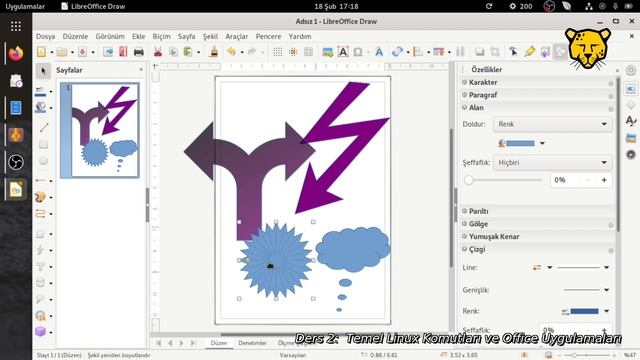Click the Insert Special Character omega icon
This screenshot has height=360, width=640.
pyautogui.click(x=358, y=52)
